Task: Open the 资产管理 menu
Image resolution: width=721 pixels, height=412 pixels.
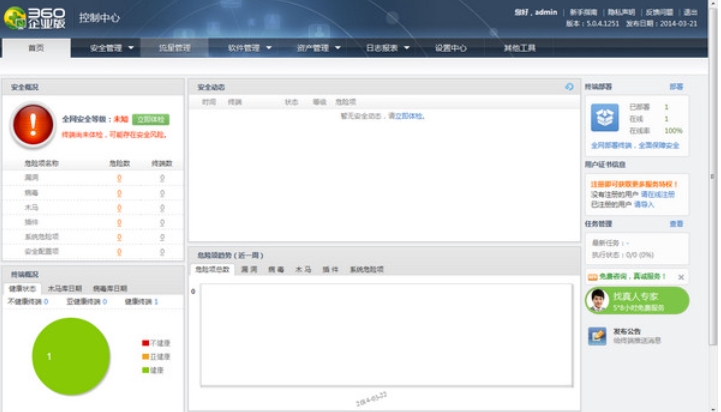Action: point(313,48)
